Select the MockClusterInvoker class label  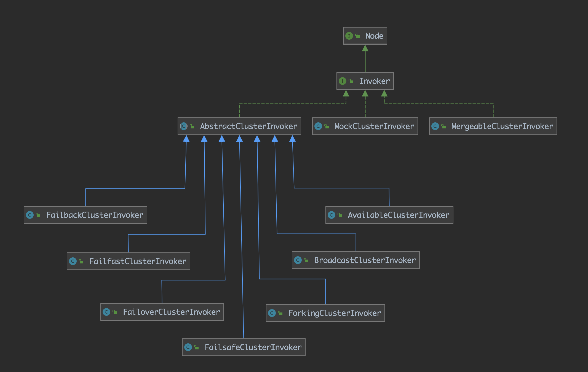[374, 126]
